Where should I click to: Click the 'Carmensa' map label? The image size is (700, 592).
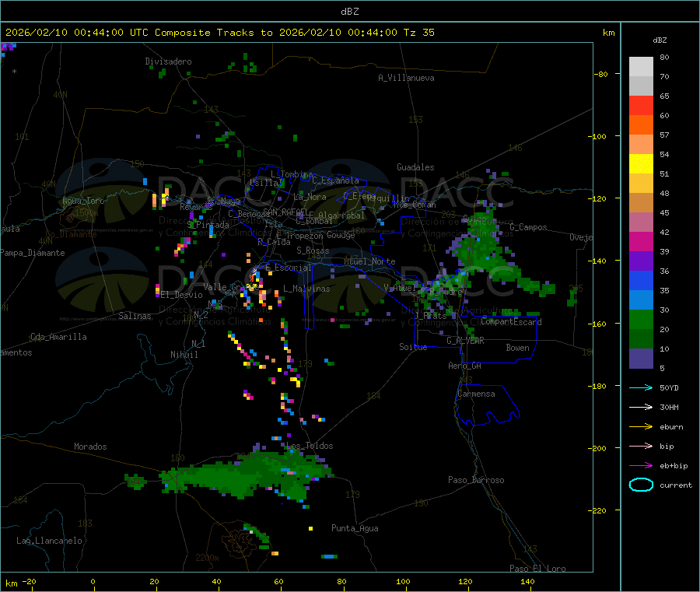point(476,394)
